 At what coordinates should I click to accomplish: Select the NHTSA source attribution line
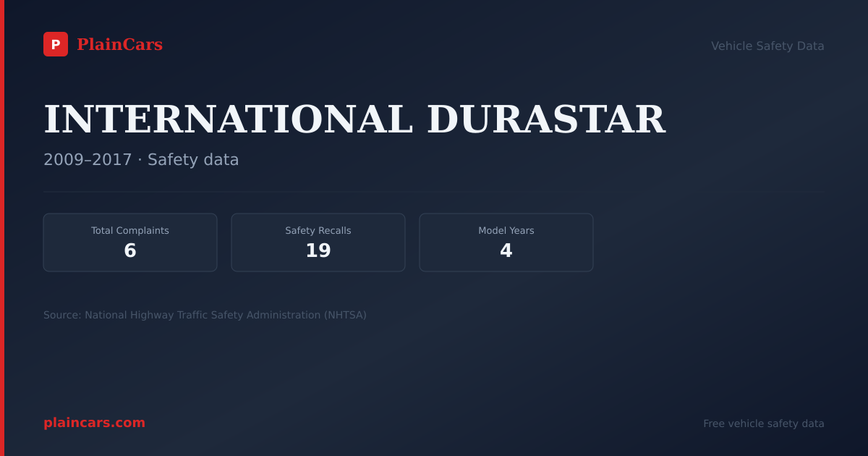(x=205, y=315)
